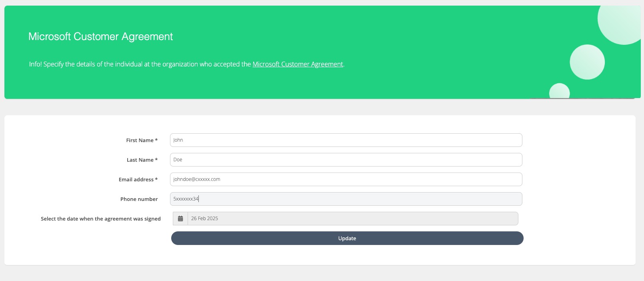The width and height of the screenshot is (644, 281).
Task: Open the Microsoft Customer Agreement hyperlink
Action: point(298,64)
